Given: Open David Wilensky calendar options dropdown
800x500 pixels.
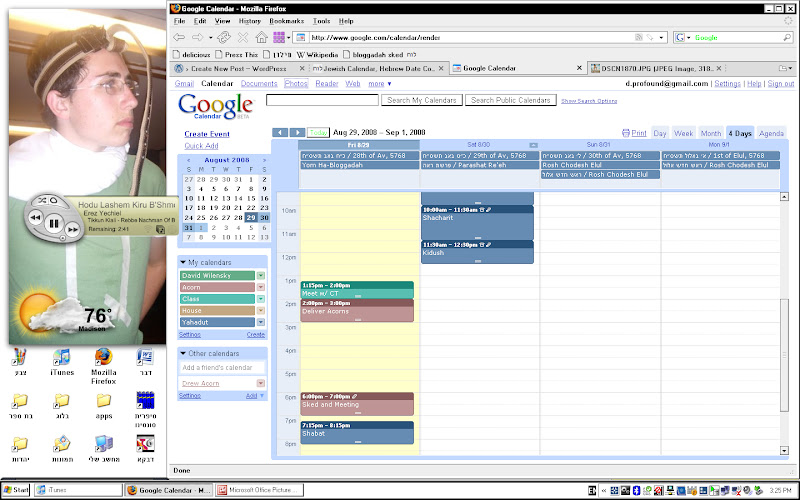Looking at the screenshot, I should [x=261, y=276].
